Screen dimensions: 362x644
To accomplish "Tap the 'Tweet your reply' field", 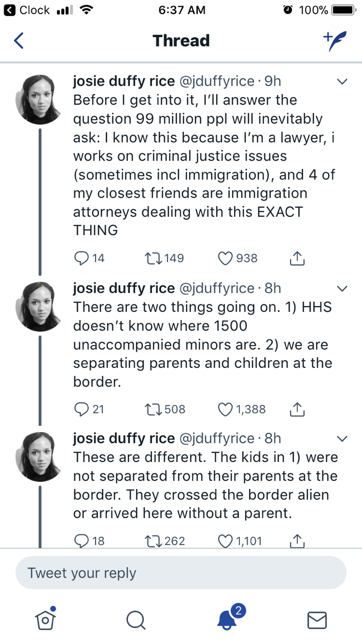I will pos(181,573).
